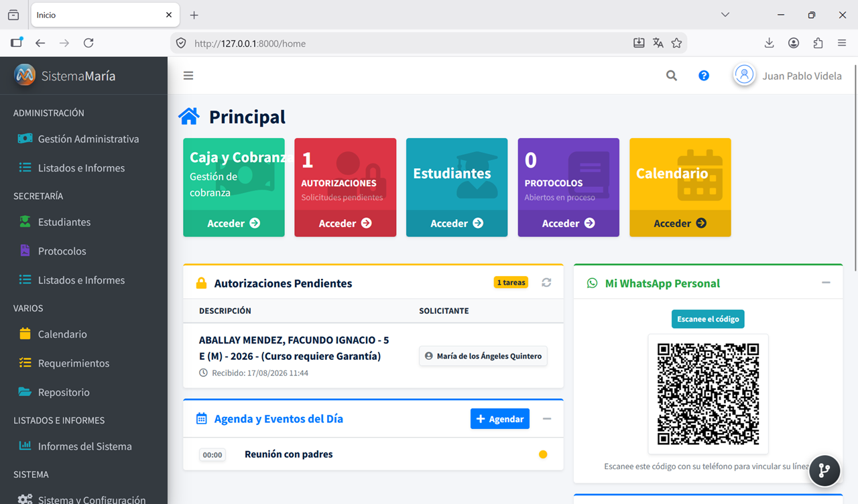Click Acceder on Calendario card
Viewport: 858px width, 504px height.
[x=680, y=223]
